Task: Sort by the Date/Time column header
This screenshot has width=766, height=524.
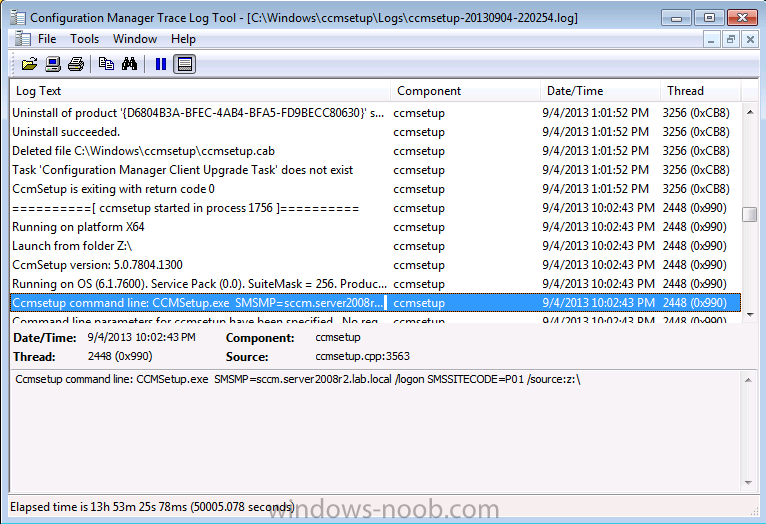Action: 600,91
